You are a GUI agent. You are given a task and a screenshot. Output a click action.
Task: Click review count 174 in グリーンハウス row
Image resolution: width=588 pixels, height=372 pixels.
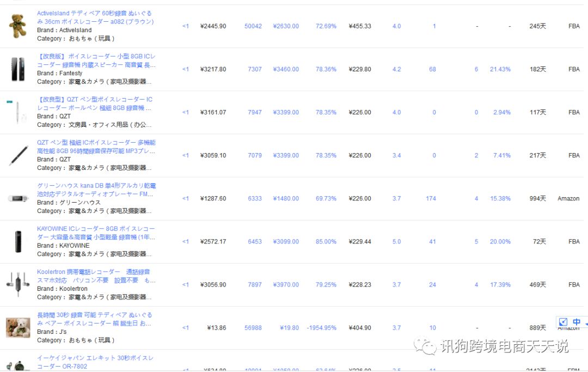[x=431, y=199]
